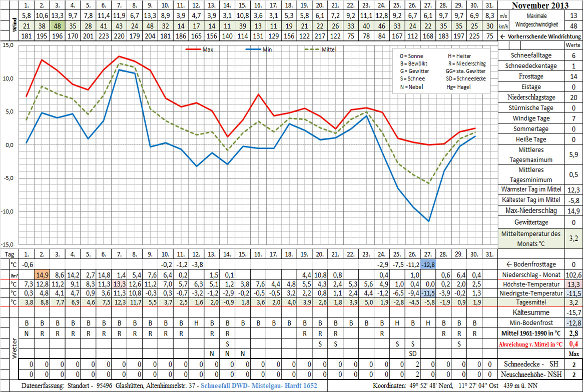Screen dimensions: 583x392
Task: Select the orange highlighted 14,9 precipitation cell
Action: pos(42,274)
